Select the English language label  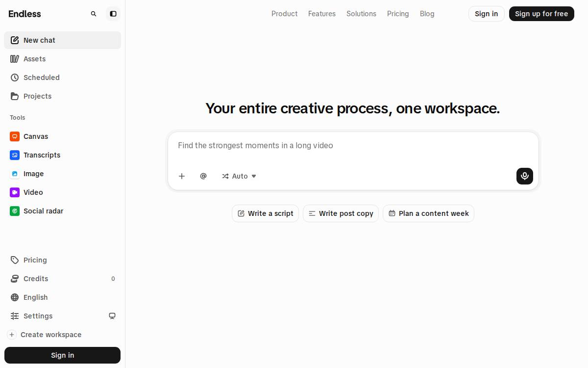click(x=36, y=297)
